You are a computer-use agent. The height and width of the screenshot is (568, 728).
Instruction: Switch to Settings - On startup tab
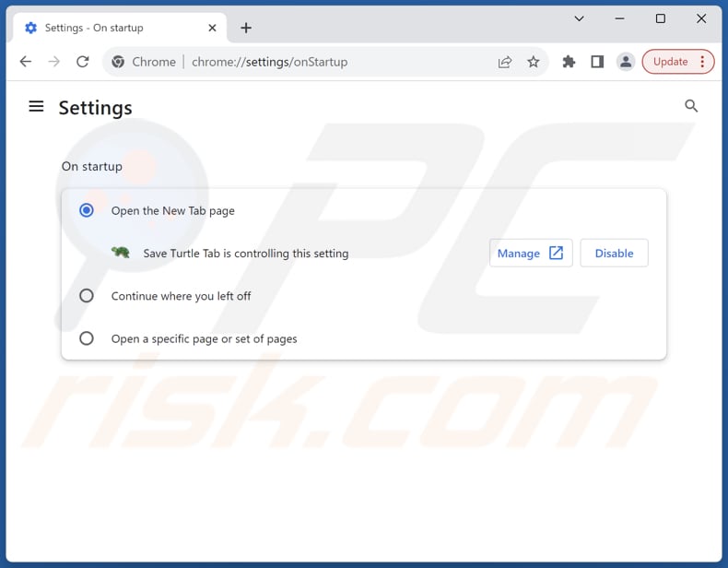pos(121,28)
